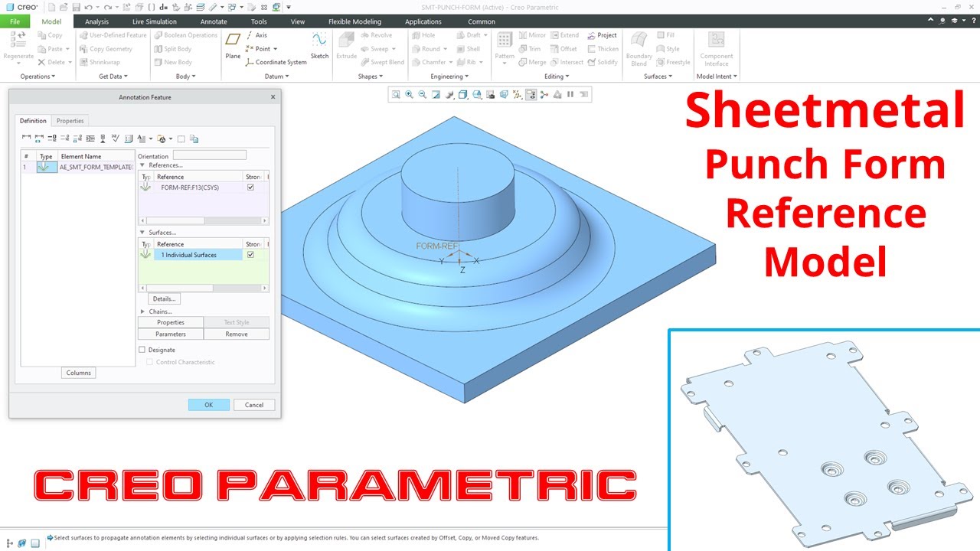This screenshot has height=551, width=980.
Task: Click the Columns button
Action: tap(78, 373)
